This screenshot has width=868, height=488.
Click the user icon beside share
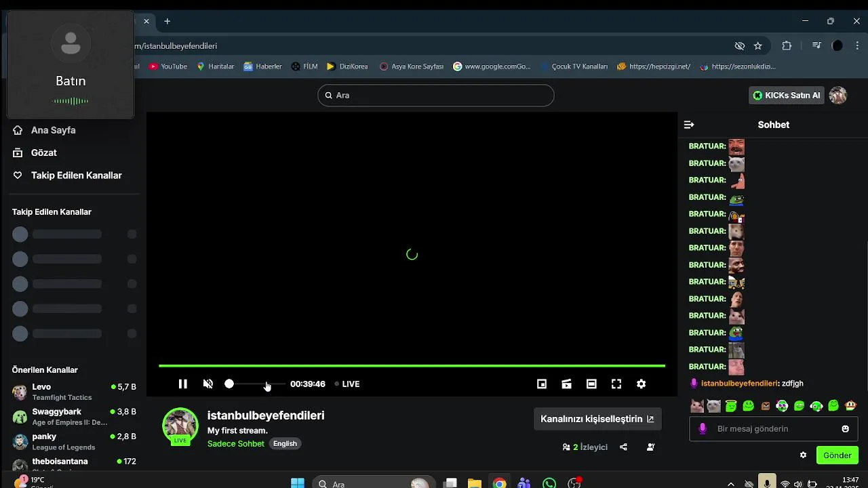pyautogui.click(x=650, y=447)
